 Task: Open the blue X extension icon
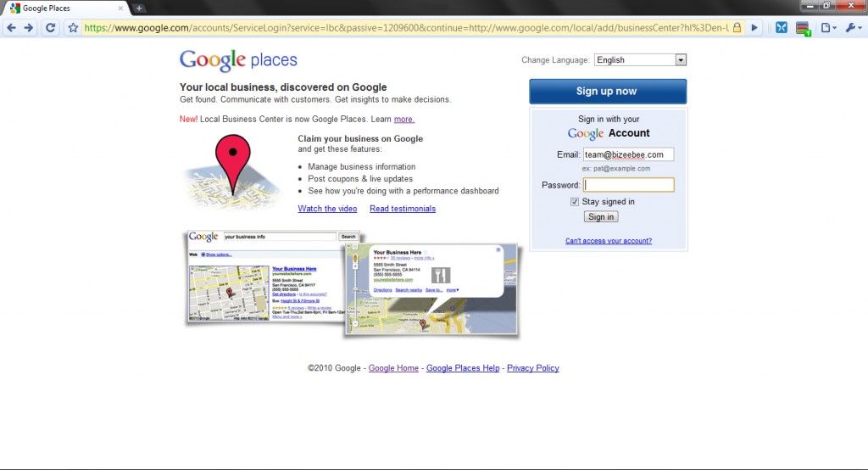click(x=781, y=28)
